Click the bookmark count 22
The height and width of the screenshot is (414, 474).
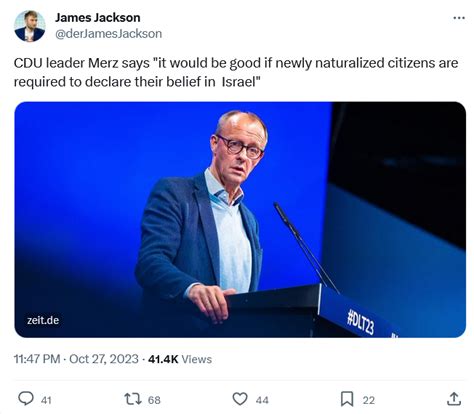click(369, 400)
